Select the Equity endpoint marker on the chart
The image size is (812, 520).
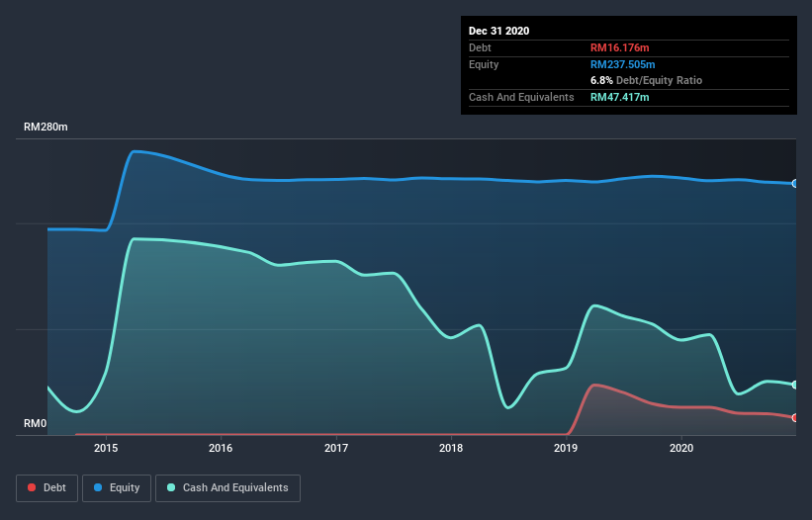pos(795,184)
